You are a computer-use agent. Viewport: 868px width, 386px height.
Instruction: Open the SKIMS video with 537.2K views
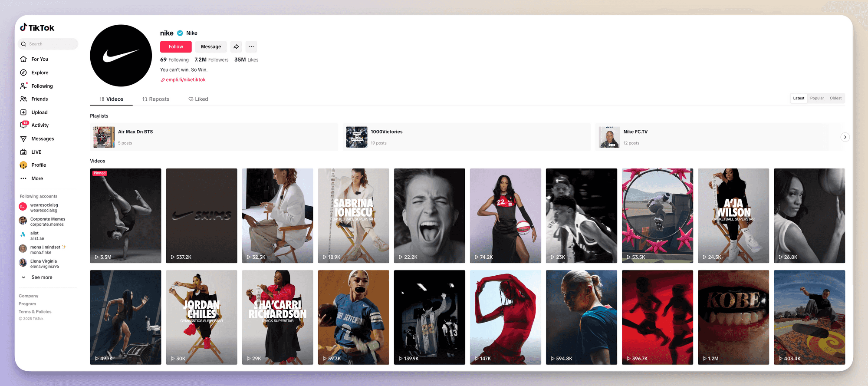[x=202, y=216]
